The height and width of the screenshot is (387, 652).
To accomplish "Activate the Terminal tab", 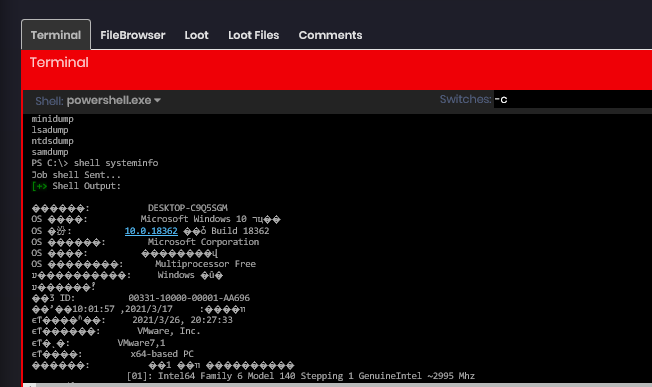I will [56, 35].
